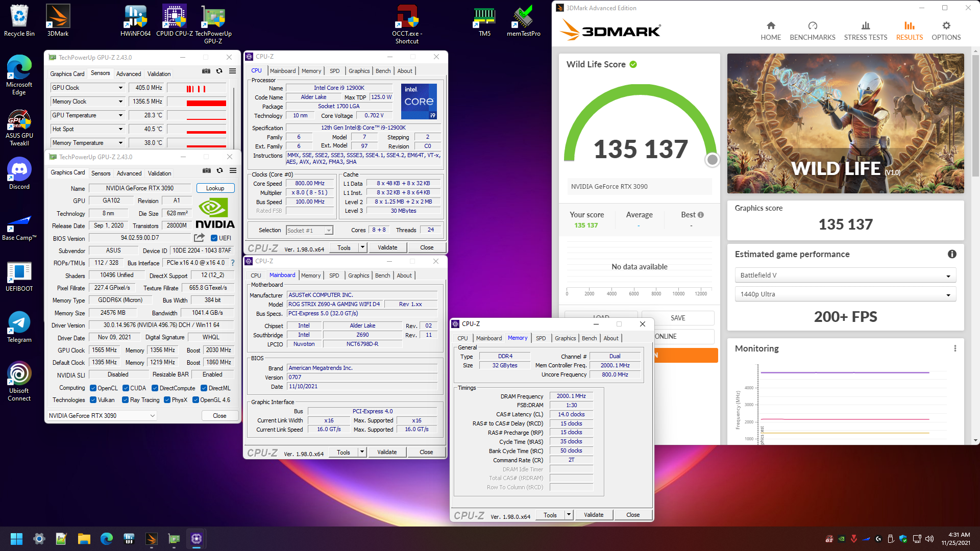The width and height of the screenshot is (980, 551).
Task: Open the UEFIBOOT desktop icon
Action: [19, 277]
